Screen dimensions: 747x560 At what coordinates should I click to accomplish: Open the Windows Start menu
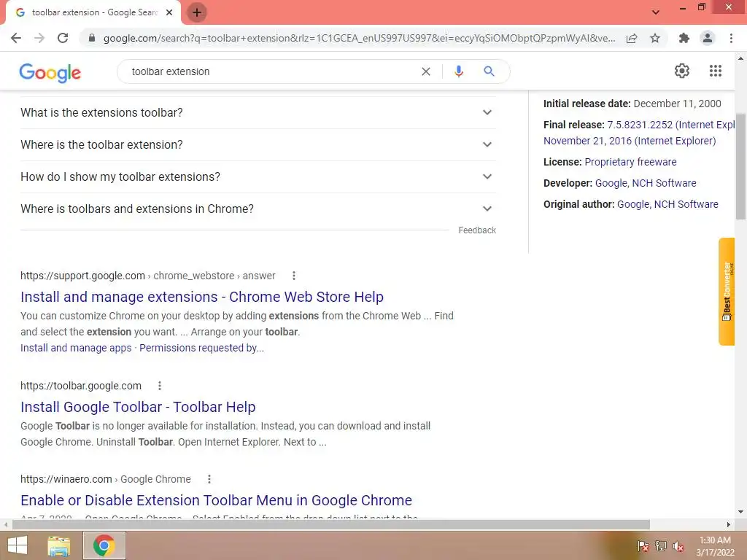[x=18, y=545]
